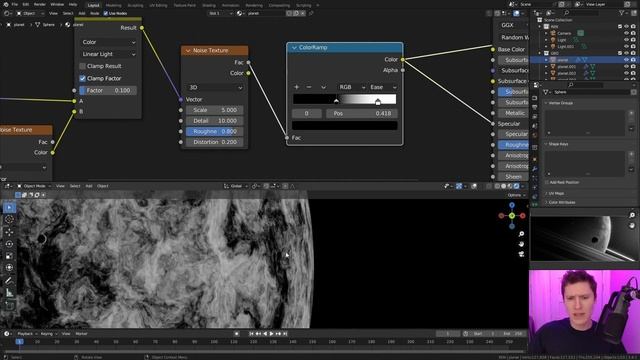This screenshot has width=640, height=360.
Task: Open the RGB color mode dropdown
Action: coord(351,87)
